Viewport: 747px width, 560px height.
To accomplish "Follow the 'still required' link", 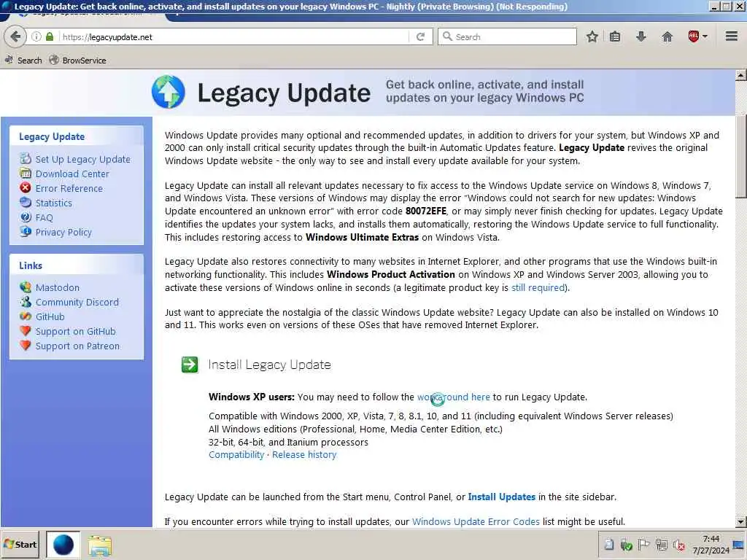I will click(538, 287).
